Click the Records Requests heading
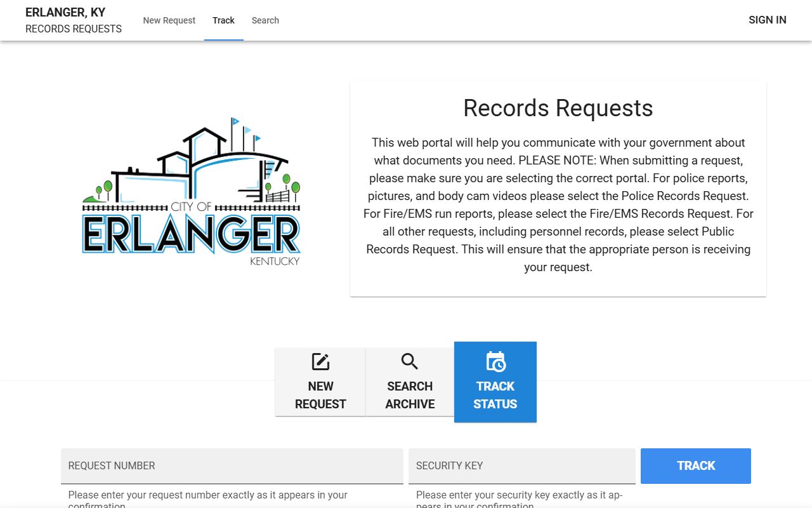The height and width of the screenshot is (508, 812). (x=558, y=108)
